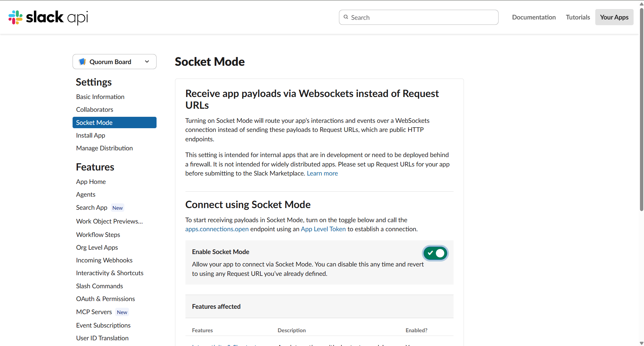
Task: Open the Search App feature
Action: click(92, 207)
